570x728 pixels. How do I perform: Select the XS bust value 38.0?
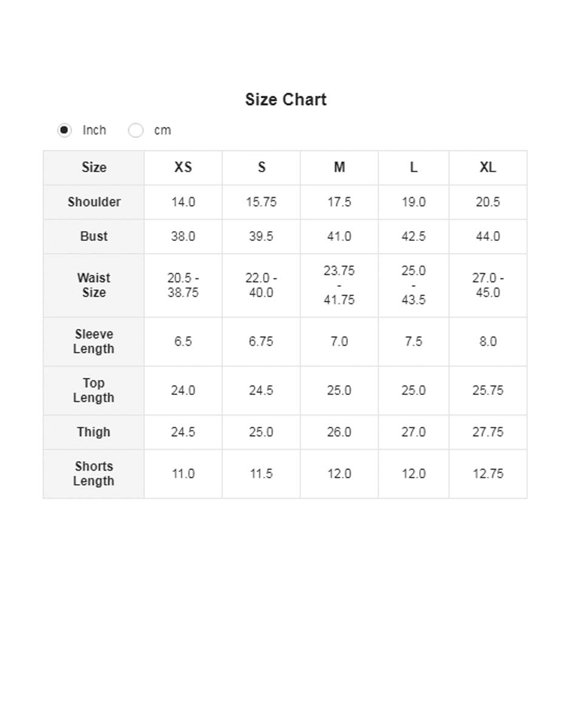[x=183, y=237]
